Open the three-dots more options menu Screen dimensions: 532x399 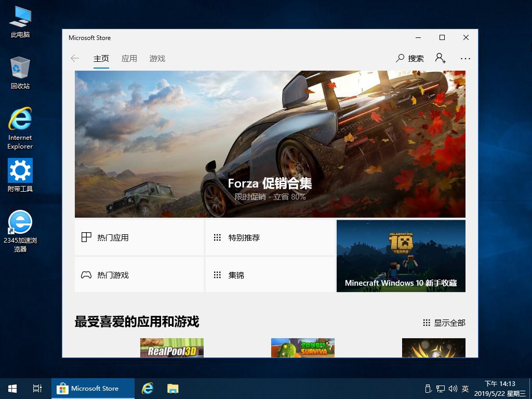pos(465,59)
